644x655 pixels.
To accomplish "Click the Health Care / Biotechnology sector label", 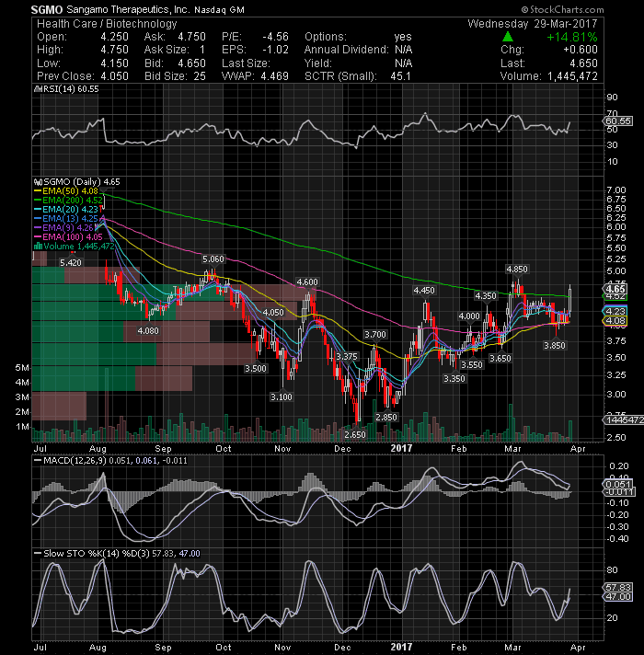I will tap(107, 23).
